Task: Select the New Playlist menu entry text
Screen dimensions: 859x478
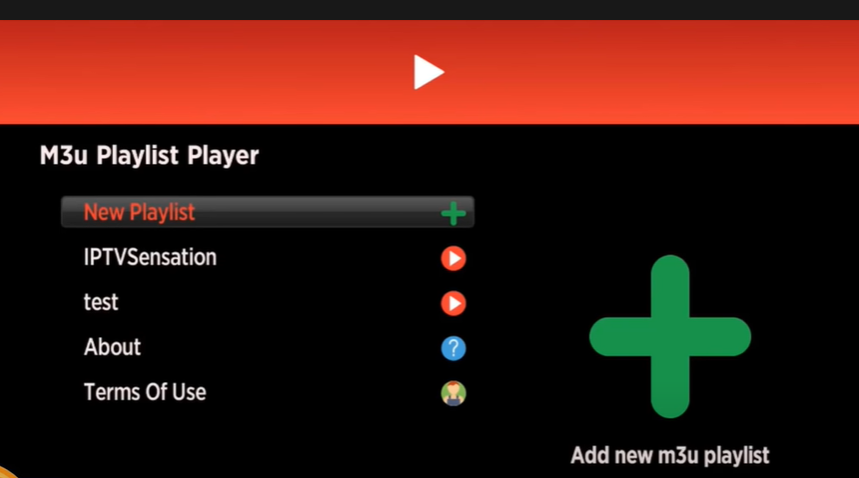Action: point(139,212)
